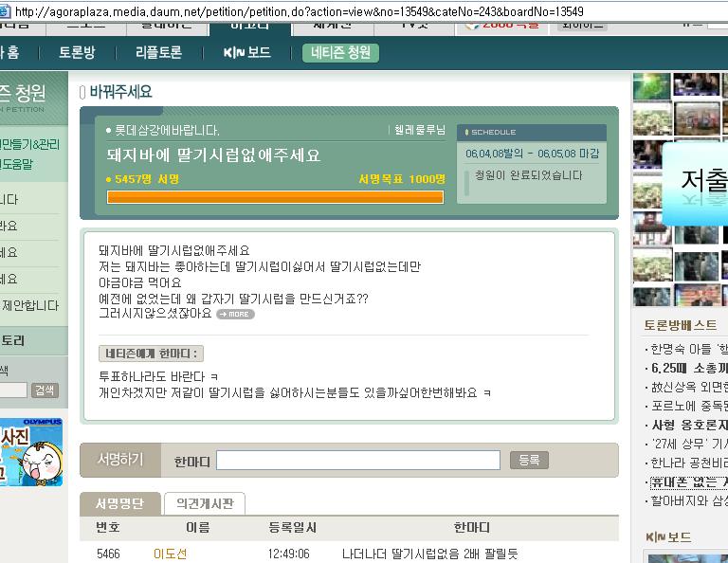Open the 한나라 공천비리 article link
Screen dimensions: 728x563
coord(689,463)
